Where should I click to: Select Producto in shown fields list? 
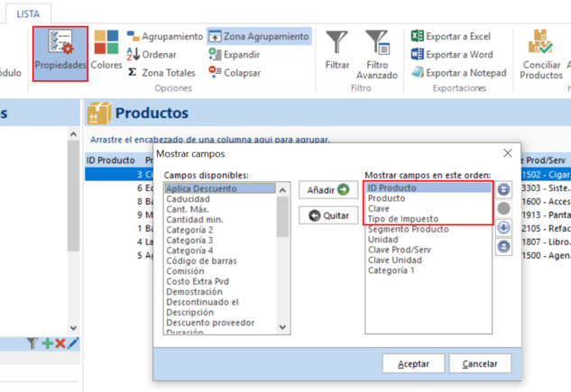(428, 198)
